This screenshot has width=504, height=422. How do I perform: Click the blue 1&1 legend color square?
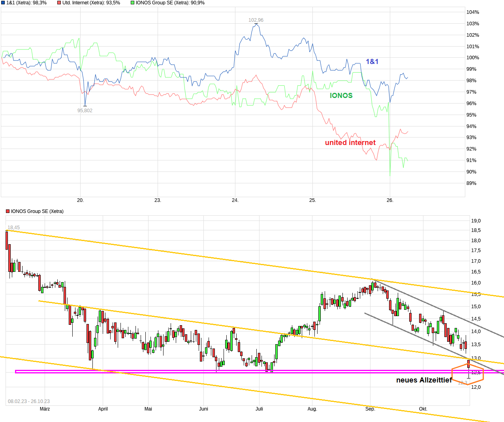[3, 3]
